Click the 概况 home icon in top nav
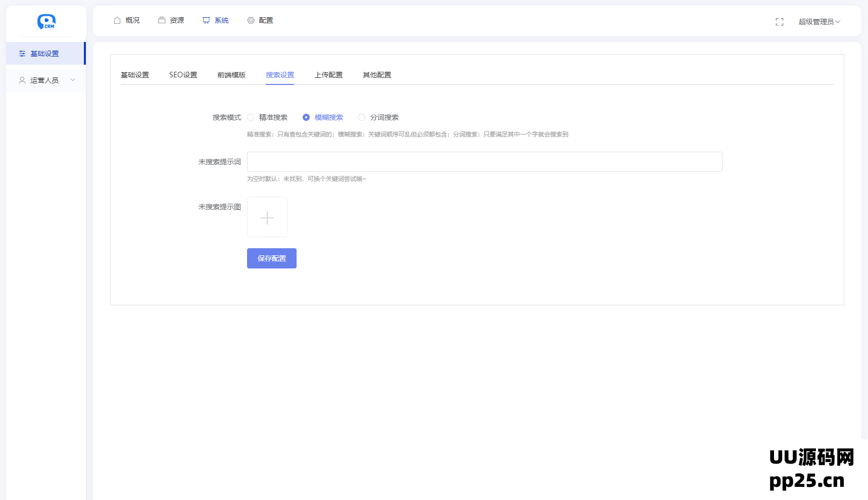The width and height of the screenshot is (868, 500). [x=117, y=20]
